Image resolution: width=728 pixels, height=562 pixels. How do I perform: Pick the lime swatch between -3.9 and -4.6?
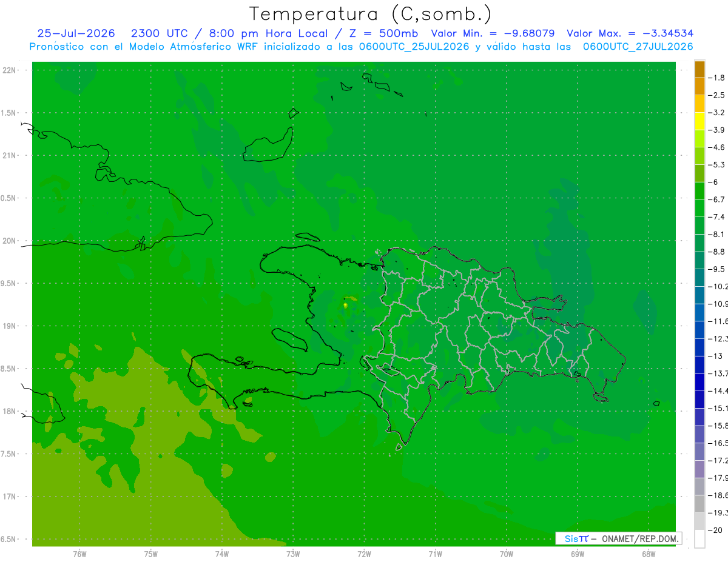(699, 138)
